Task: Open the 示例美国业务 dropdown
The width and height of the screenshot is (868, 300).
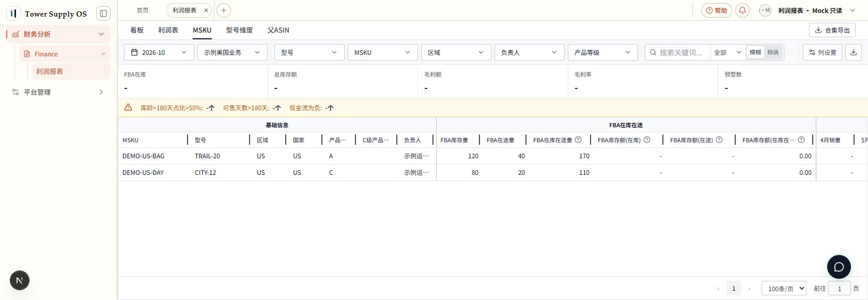Action: 233,52
